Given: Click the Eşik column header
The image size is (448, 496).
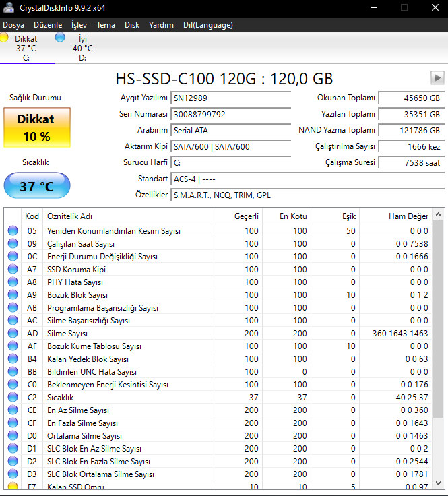Looking at the screenshot, I should pos(335,216).
